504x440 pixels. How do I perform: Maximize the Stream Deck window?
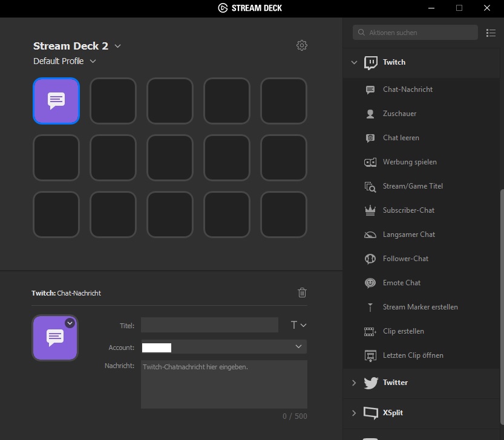459,8
